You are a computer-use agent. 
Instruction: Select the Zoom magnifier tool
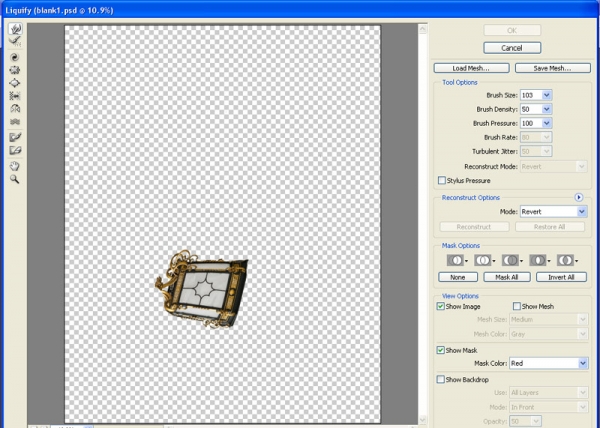coord(15,179)
